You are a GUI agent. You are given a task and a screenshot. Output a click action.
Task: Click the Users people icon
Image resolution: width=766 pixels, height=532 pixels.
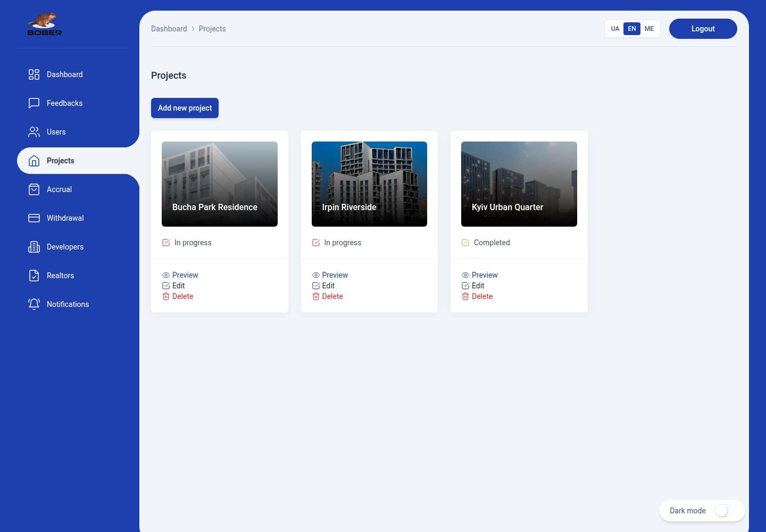(x=34, y=132)
